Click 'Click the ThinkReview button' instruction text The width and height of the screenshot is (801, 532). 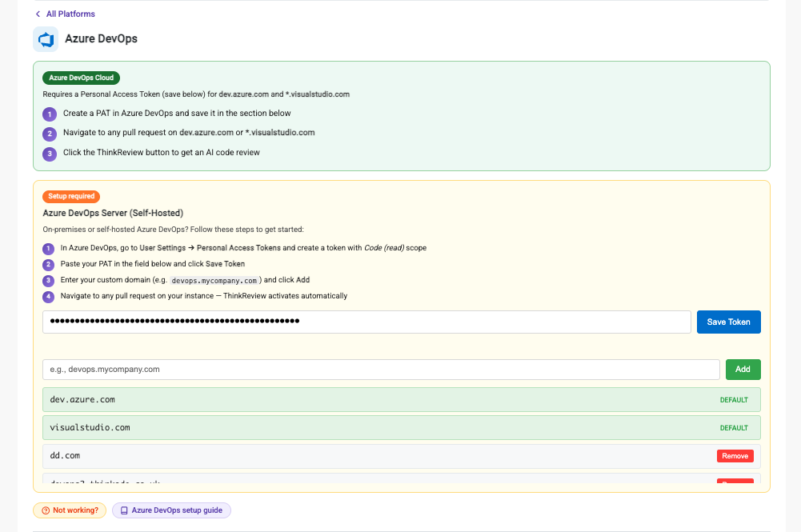162,152
